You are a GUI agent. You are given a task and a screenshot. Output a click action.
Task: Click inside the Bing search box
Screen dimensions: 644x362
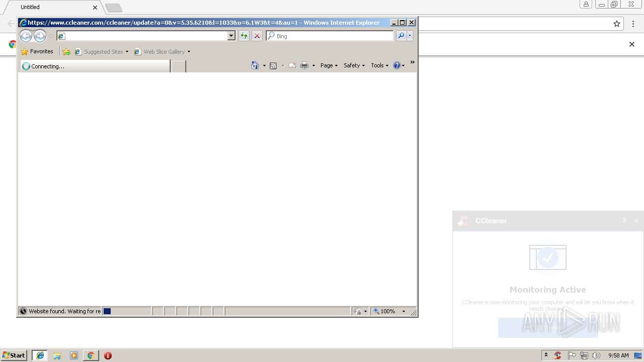tap(330, 36)
